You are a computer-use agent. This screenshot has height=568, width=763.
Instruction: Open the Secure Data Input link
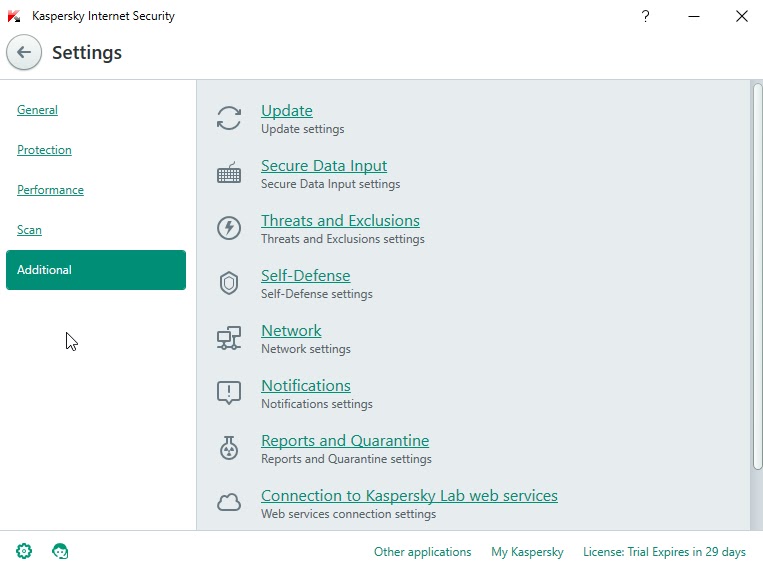pyautogui.click(x=324, y=165)
